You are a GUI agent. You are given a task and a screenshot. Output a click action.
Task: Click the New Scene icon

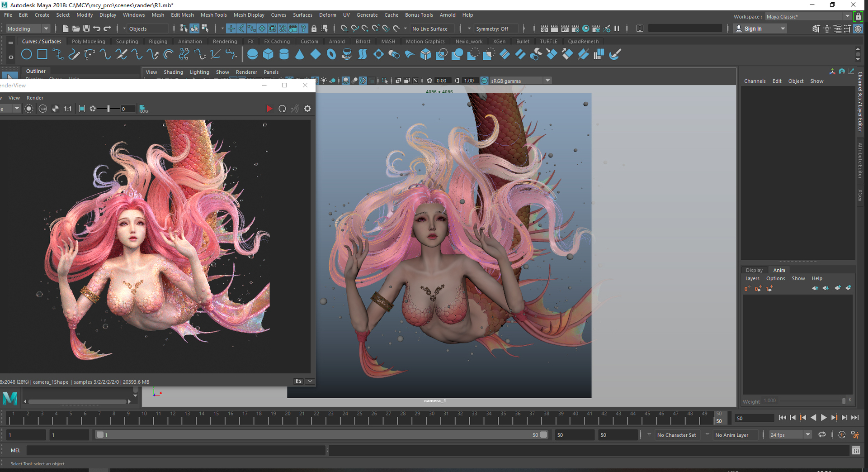tap(66, 29)
